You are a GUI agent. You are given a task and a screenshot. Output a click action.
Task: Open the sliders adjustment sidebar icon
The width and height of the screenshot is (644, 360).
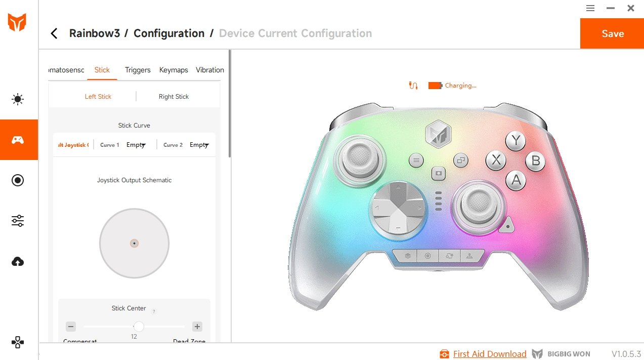tap(18, 221)
